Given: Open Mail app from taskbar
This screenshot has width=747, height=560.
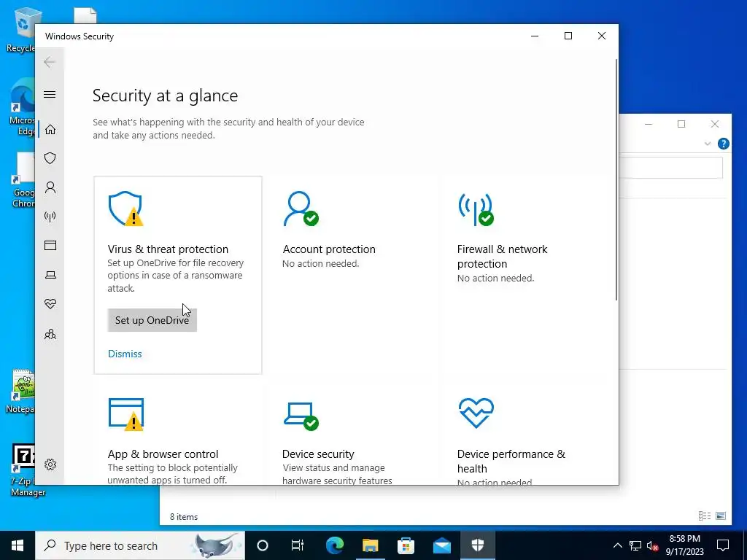Looking at the screenshot, I should [441, 545].
